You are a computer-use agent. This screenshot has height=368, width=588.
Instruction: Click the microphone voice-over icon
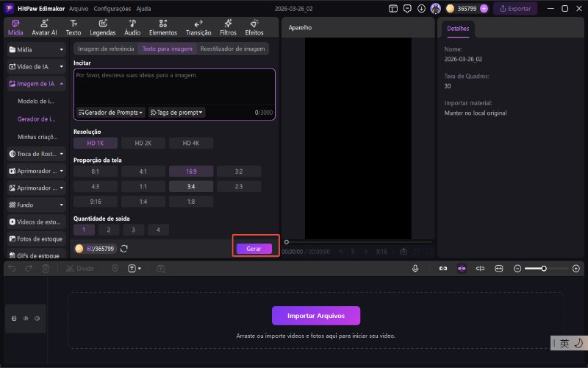tap(415, 269)
